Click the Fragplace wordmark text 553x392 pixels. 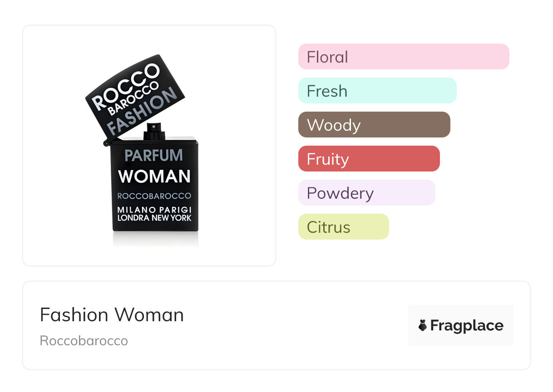[x=467, y=325]
